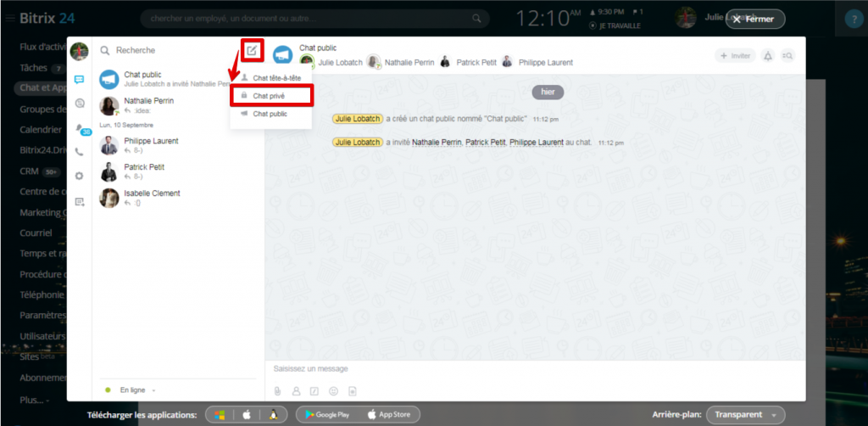
Task: Open chat with Nathalie Perrin
Action: (177, 105)
